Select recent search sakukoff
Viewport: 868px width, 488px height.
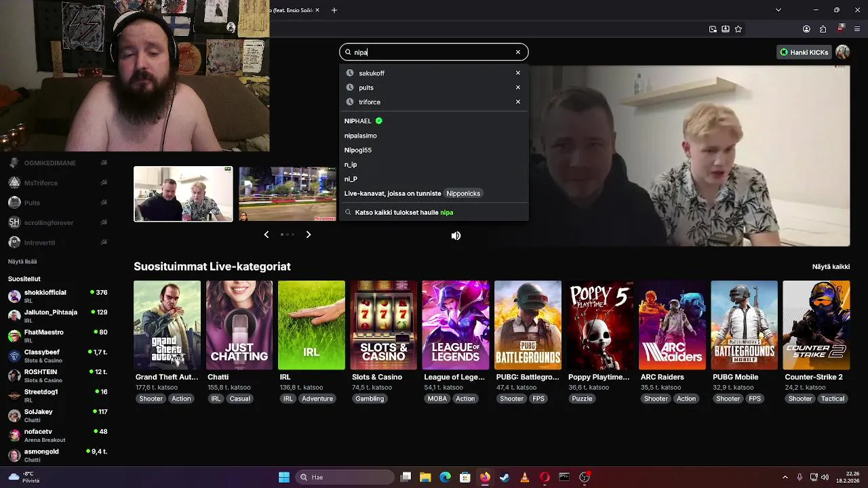372,73
